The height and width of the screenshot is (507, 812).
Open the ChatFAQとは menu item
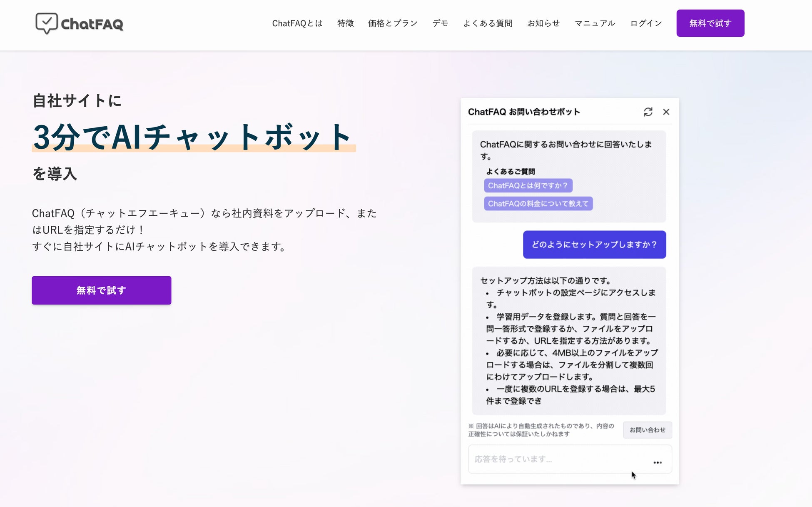[297, 23]
